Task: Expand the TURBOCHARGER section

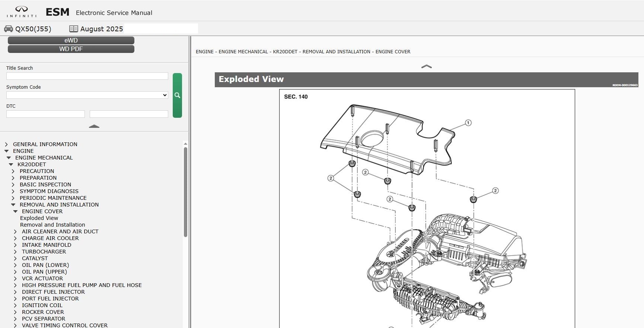Action: [15, 252]
